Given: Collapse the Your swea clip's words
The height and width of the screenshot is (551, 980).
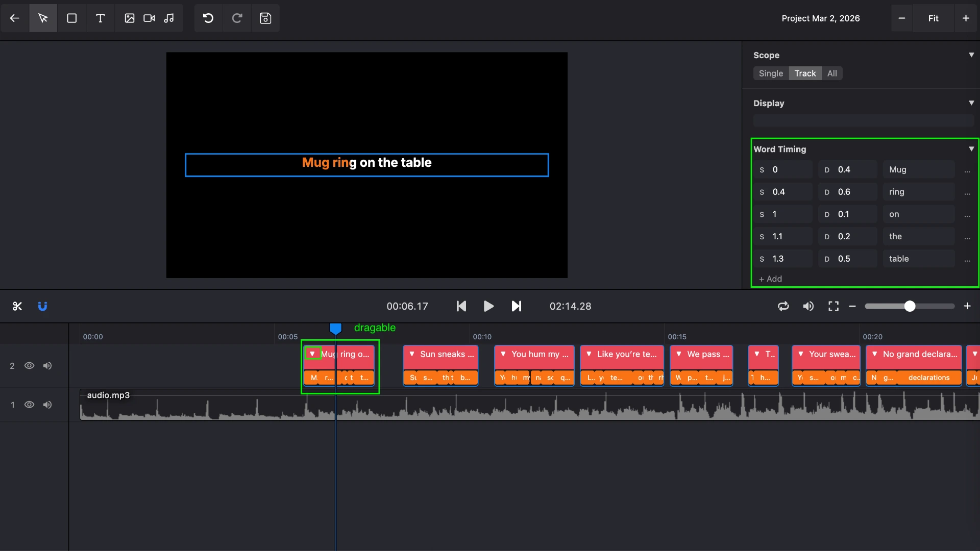Looking at the screenshot, I should 801,354.
